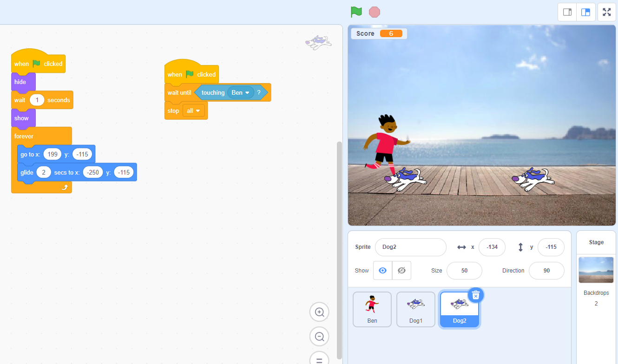Enter full screen stage mode
The height and width of the screenshot is (364, 618).
606,12
